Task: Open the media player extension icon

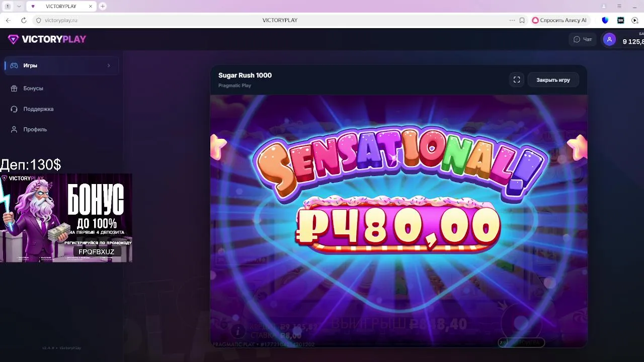Action: coord(634,21)
